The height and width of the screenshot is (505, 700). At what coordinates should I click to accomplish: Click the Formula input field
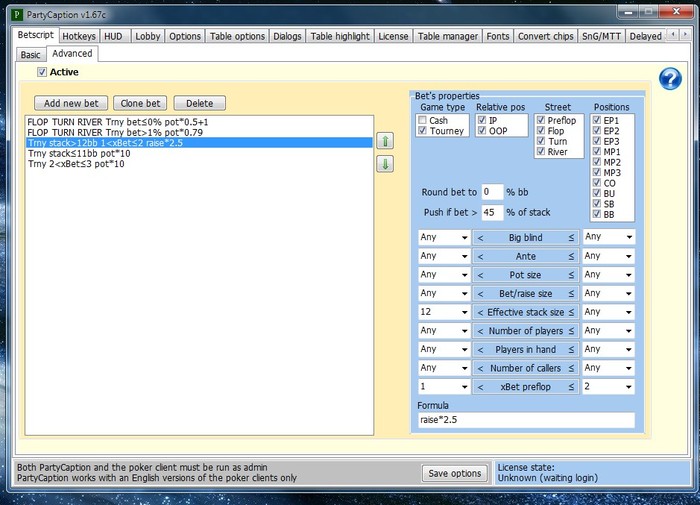(525, 420)
